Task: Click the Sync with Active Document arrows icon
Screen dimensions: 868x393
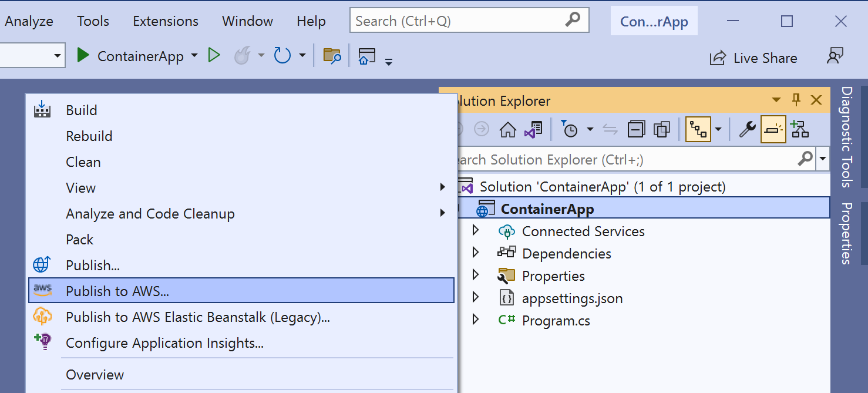Action: [x=610, y=129]
